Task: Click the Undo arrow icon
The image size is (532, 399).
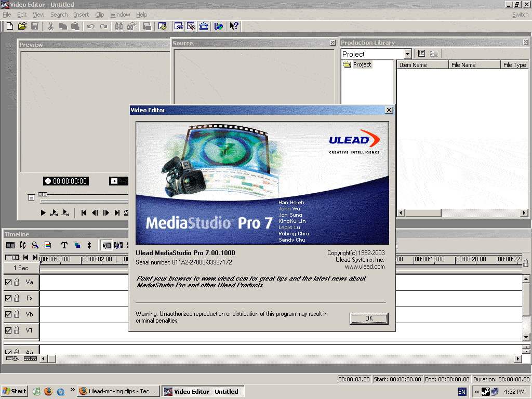Action: [x=91, y=26]
